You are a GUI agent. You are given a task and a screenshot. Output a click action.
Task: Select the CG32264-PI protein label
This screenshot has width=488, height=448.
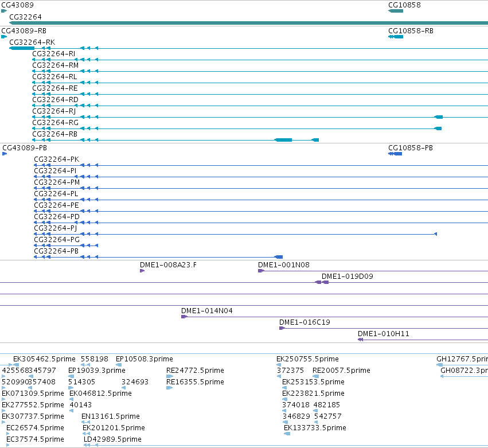tap(55, 171)
